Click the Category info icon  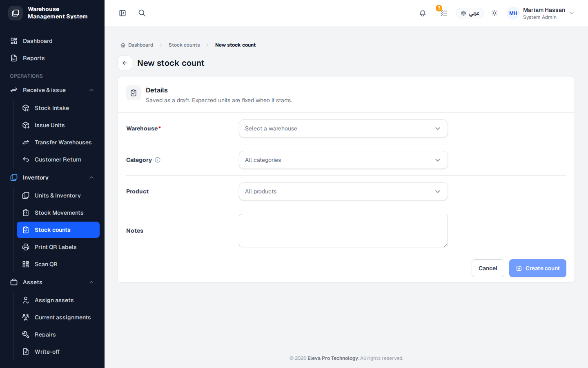tap(158, 160)
